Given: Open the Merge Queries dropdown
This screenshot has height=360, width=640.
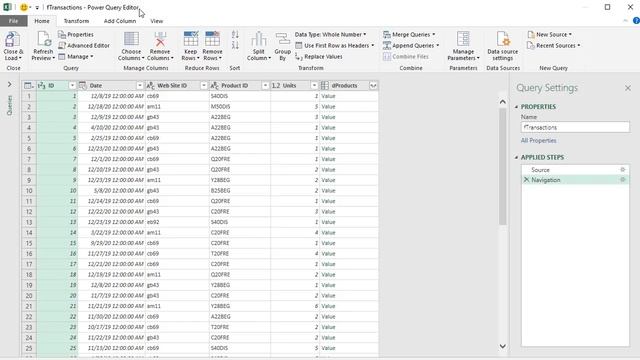Looking at the screenshot, I should [x=409, y=34].
